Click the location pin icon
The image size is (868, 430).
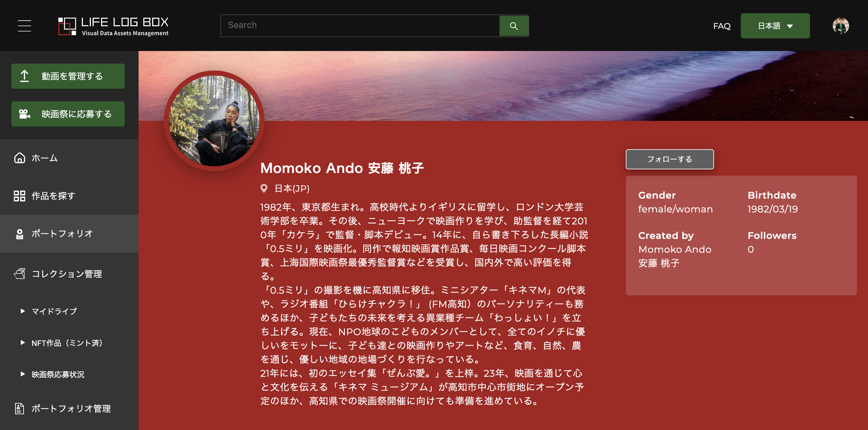264,188
